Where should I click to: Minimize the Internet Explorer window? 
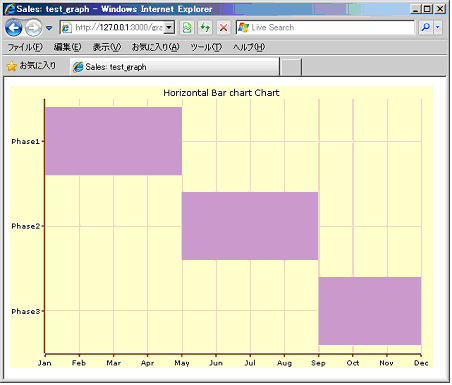tap(415, 9)
